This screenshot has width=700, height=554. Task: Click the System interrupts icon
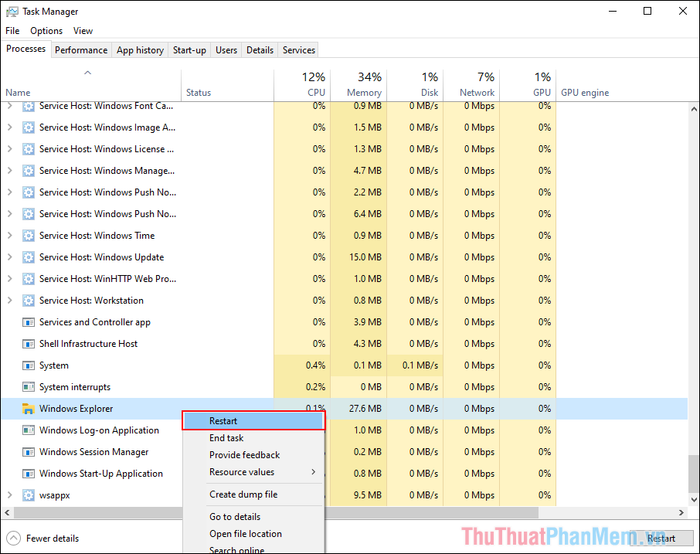click(x=28, y=387)
